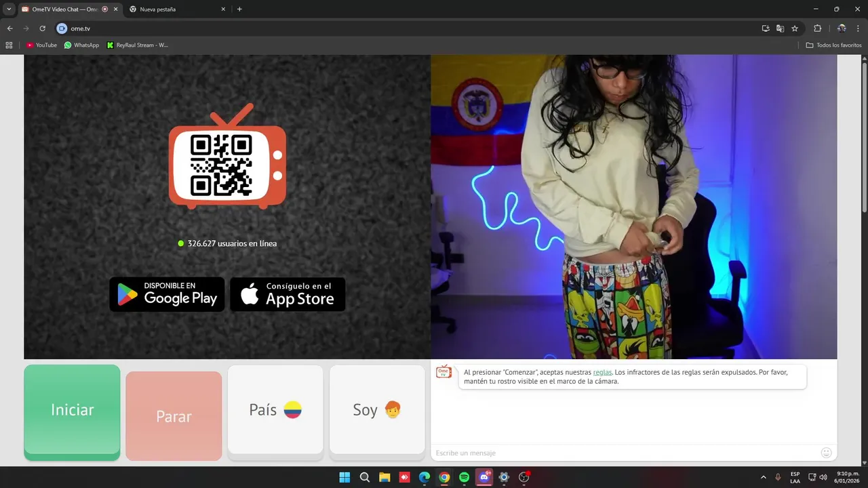Open the apps grid on bookmarks bar
Screen dimensions: 868x488
(9, 45)
